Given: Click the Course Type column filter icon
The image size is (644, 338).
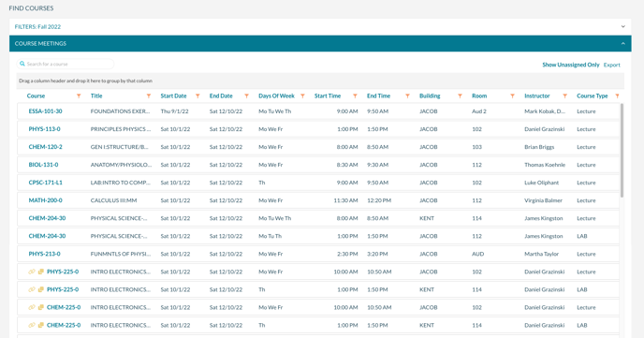Looking at the screenshot, I should (617, 96).
